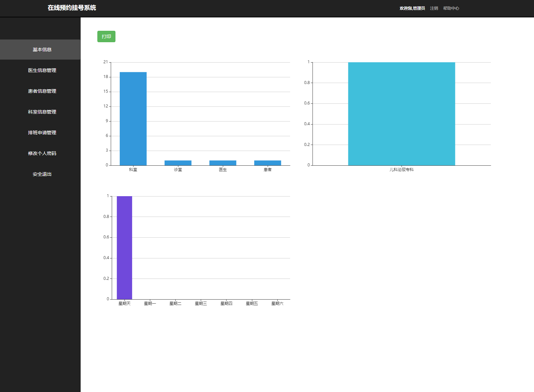Click the 注销 link in header
This screenshot has width=534, height=392.
tap(434, 8)
